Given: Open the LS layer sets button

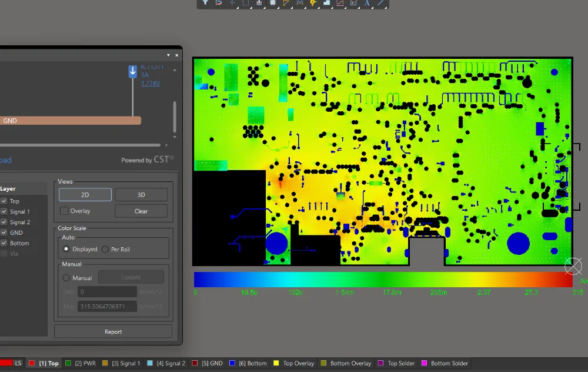Looking at the screenshot, I should click(18, 363).
